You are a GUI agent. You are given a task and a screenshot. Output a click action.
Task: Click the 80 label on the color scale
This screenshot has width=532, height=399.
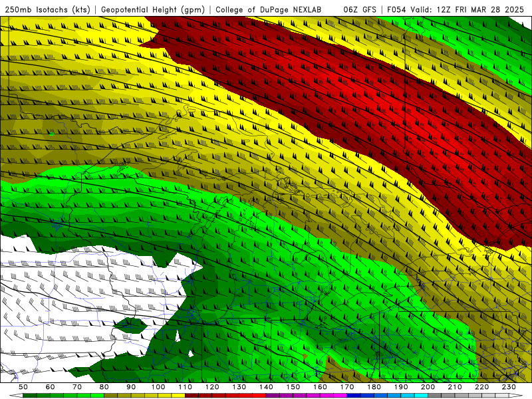tap(104, 387)
